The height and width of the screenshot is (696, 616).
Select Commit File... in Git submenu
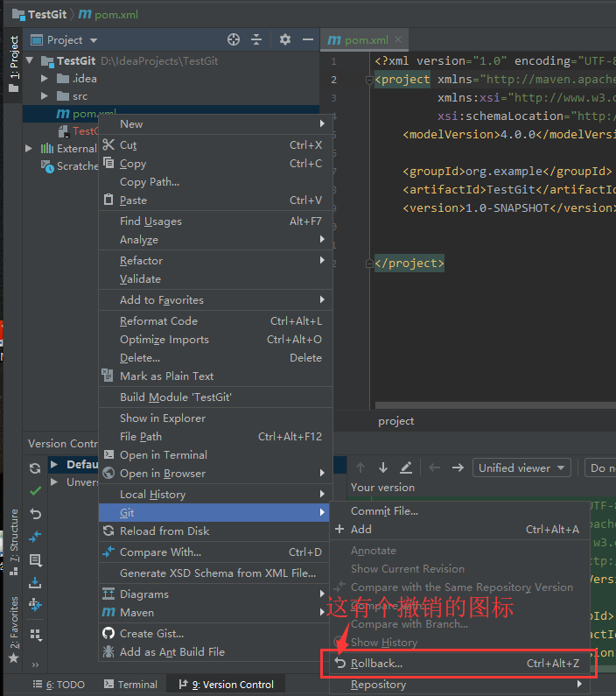click(x=459, y=511)
